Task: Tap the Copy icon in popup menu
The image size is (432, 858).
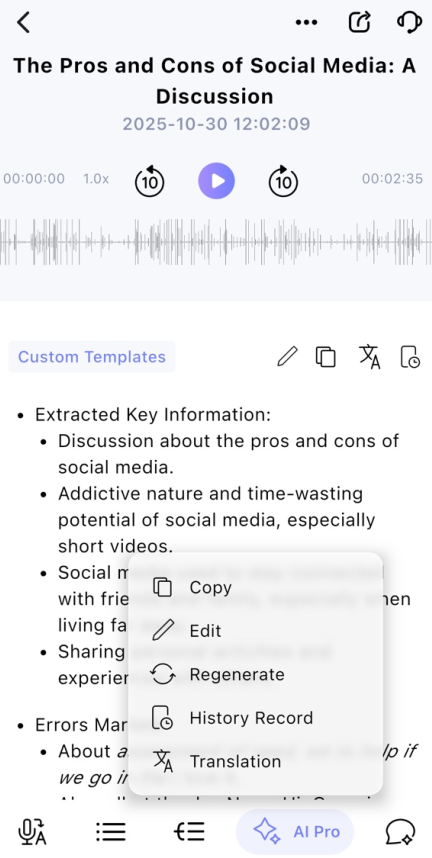Action: [x=163, y=587]
